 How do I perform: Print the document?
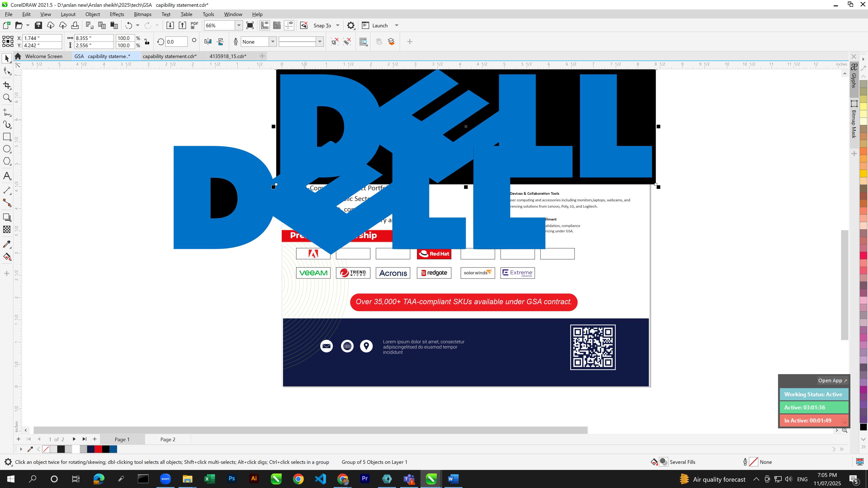[75, 25]
